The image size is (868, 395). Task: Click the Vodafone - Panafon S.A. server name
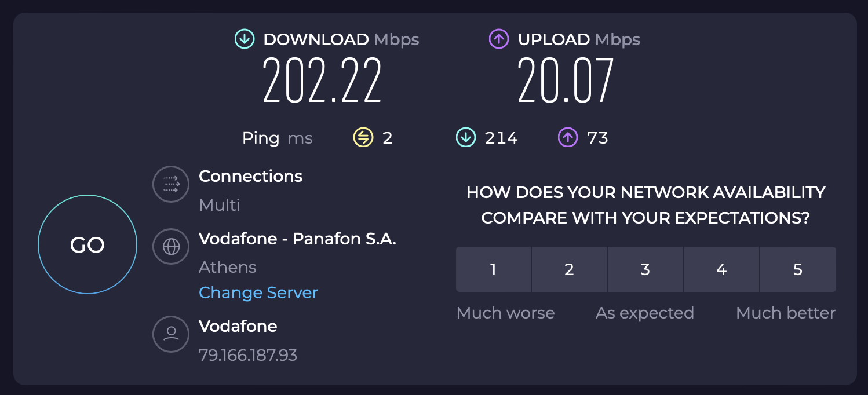pyautogui.click(x=297, y=239)
